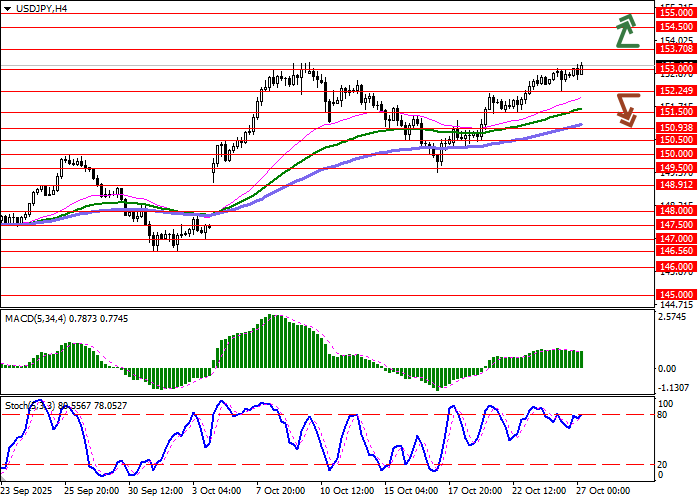
Task: Select the 153.708 resistance price label
Action: 677,48
